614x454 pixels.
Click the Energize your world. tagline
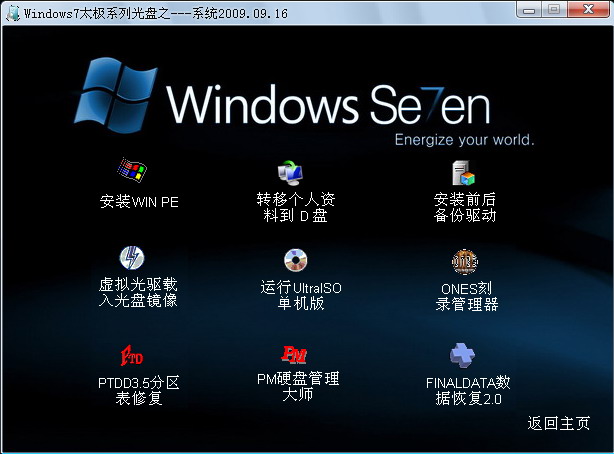tap(464, 140)
